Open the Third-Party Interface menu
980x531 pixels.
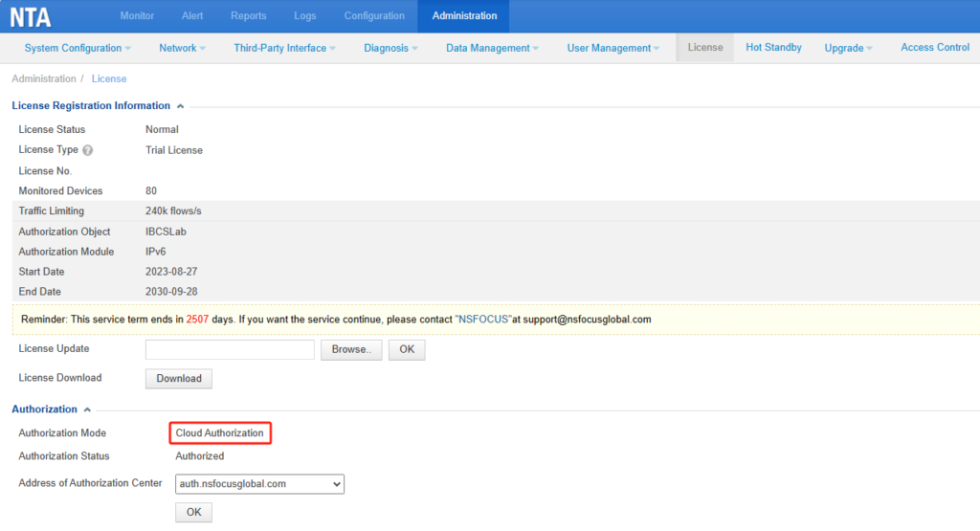pyautogui.click(x=285, y=48)
